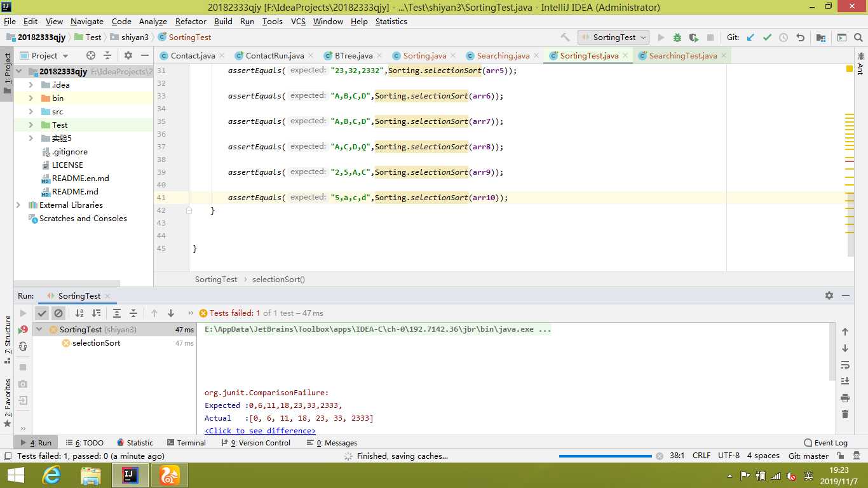Click Expand All in test runner
This screenshot has width=868, height=488.
click(x=117, y=313)
